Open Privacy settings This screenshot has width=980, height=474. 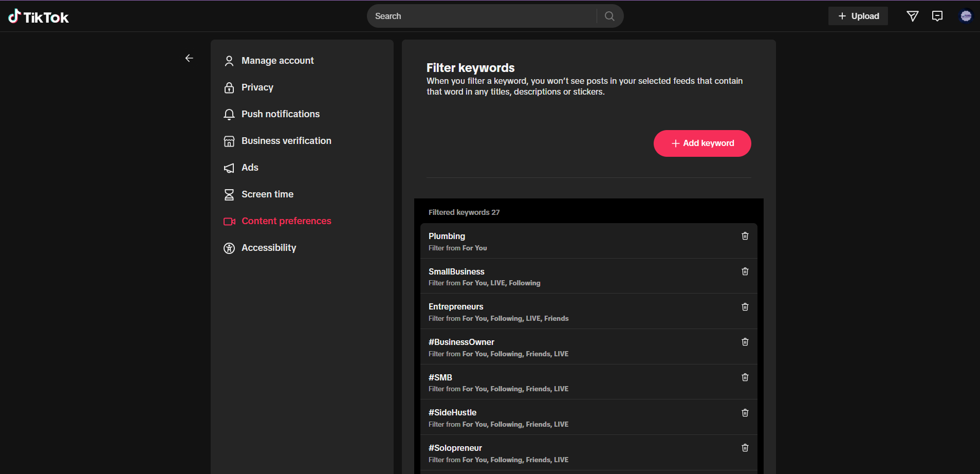[257, 87]
